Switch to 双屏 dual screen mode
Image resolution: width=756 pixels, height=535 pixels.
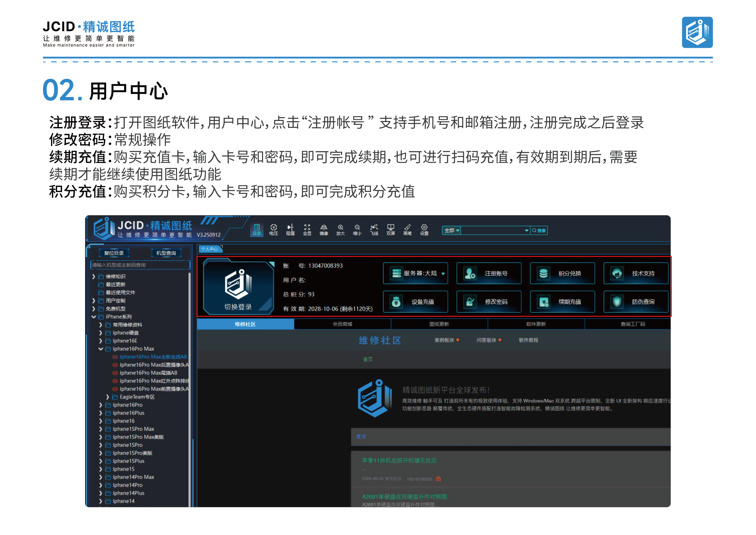click(x=391, y=230)
